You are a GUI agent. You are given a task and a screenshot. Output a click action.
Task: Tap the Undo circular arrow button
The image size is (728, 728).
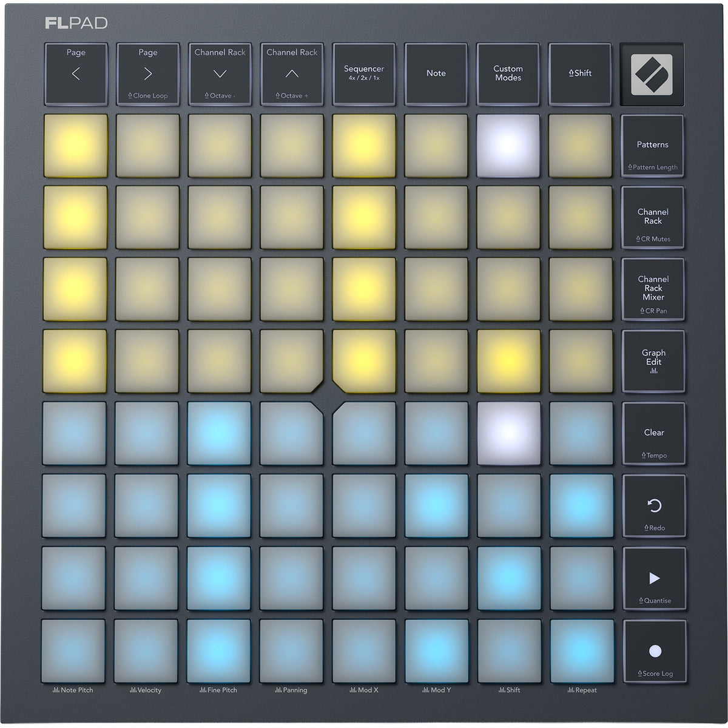click(654, 507)
